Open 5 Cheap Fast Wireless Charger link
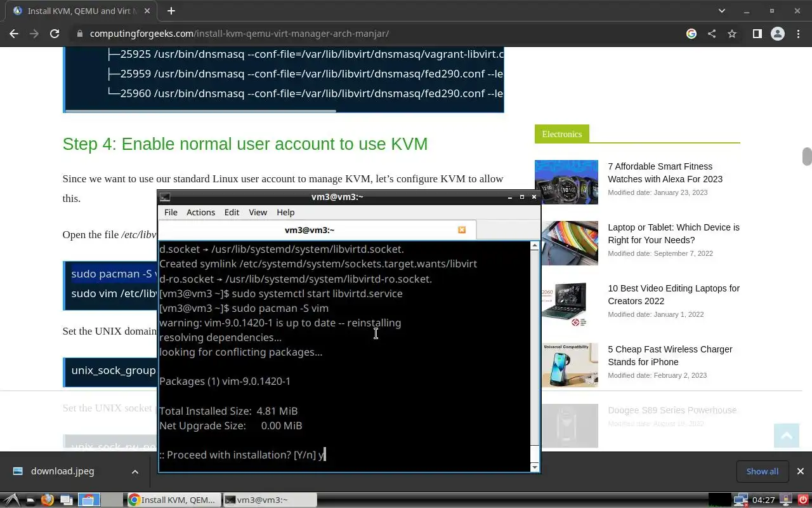Screen dimensions: 812x508 [670, 356]
